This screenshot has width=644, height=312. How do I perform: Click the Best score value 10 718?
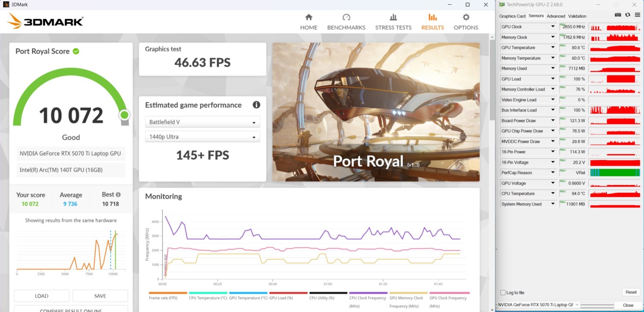click(x=110, y=204)
